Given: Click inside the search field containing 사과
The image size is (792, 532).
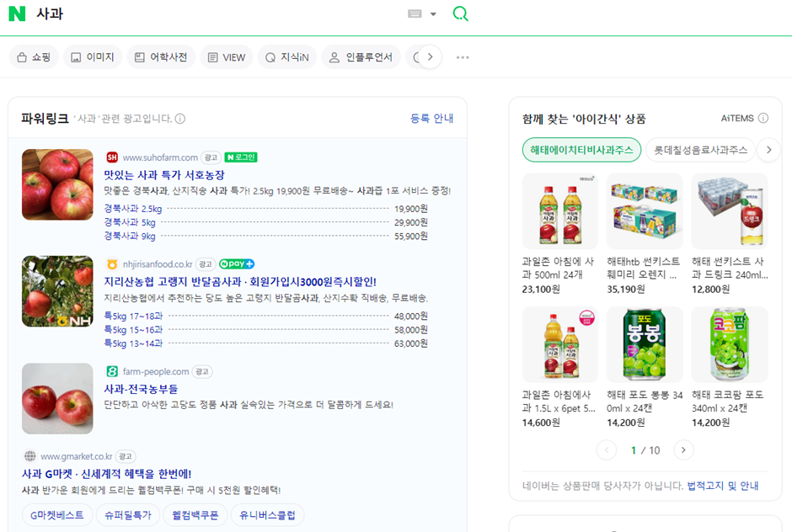Looking at the screenshot, I should (x=217, y=13).
